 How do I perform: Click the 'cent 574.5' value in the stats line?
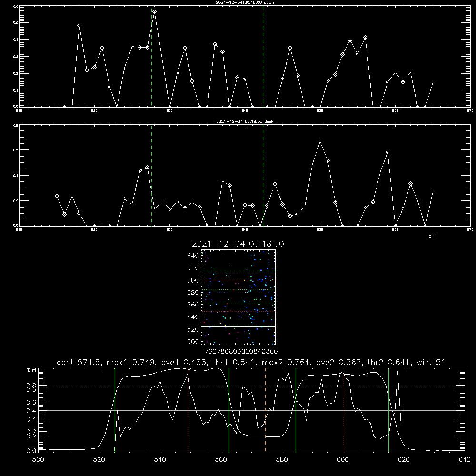click(79, 362)
